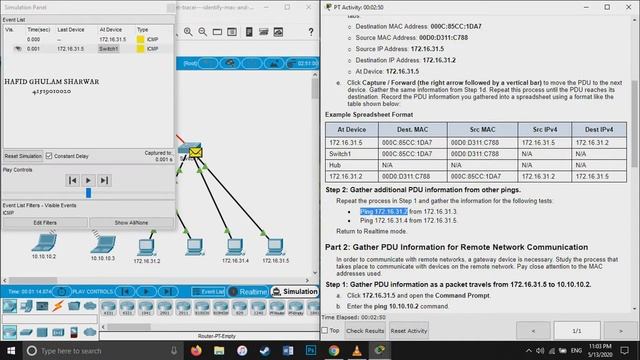Click the yellow ICMP swatch in Switch1 row
Image resolution: width=640 pixels, height=360 pixels.
point(140,49)
